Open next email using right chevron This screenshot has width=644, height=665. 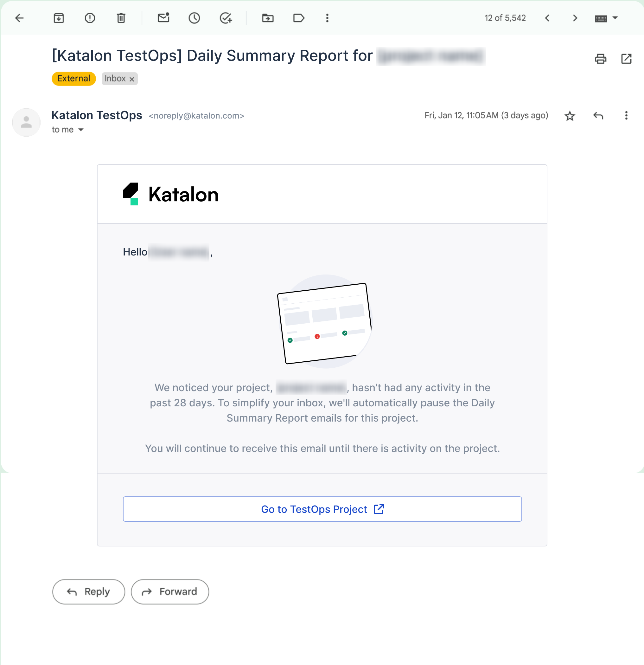click(x=574, y=18)
